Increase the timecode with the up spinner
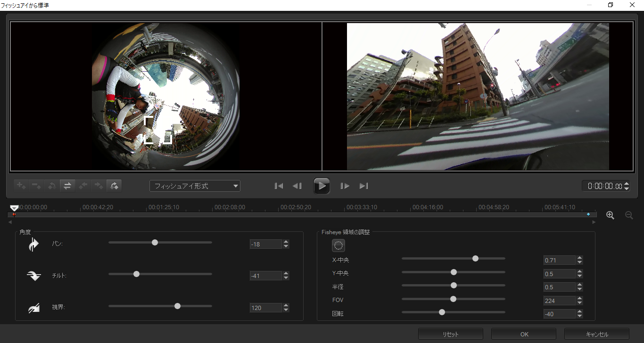Screen dimensions: 644x343 point(627,184)
